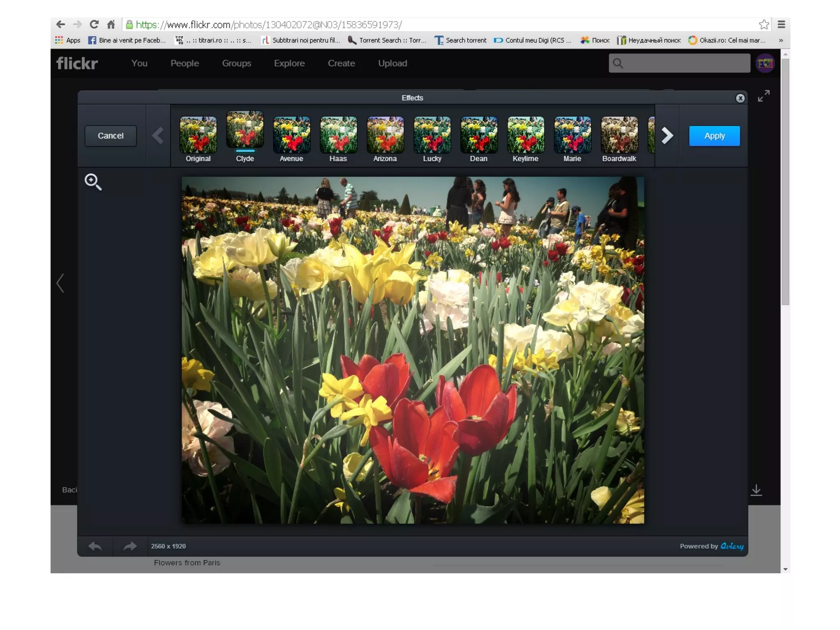Toggle fullscreen with the expand arrows icon
Viewport: 840px width, 630px height.
tap(763, 96)
